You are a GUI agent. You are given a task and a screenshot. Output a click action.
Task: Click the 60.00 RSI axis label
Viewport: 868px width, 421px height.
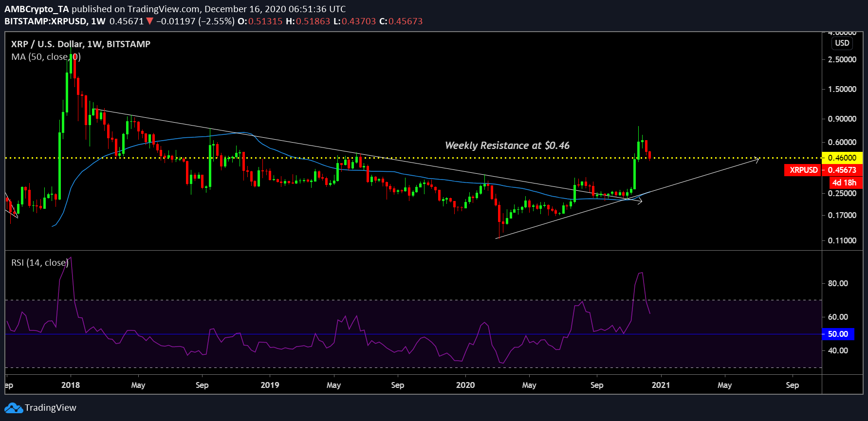(838, 317)
